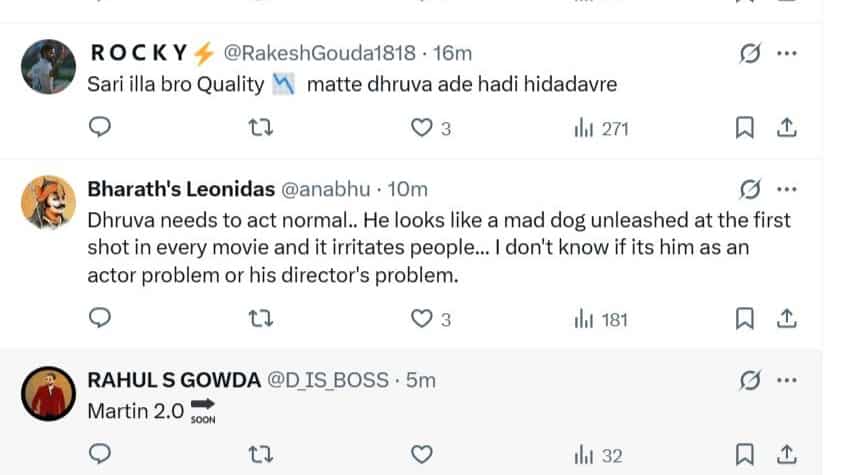Bookmark the Martin 2.0 tweet
Screen dimensions: 845x475
745,455
